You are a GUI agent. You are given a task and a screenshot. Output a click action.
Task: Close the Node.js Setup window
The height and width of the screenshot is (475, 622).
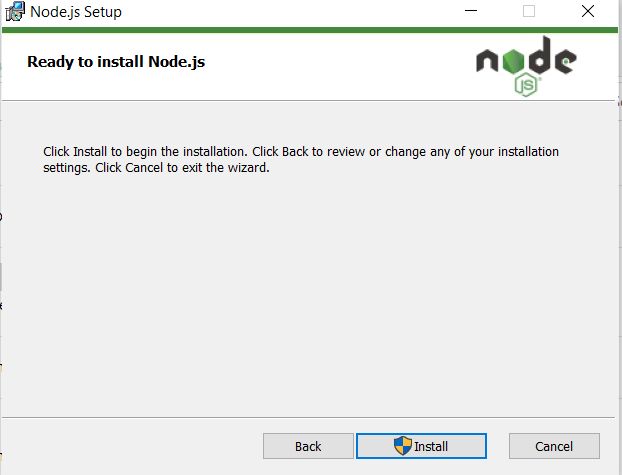point(588,11)
